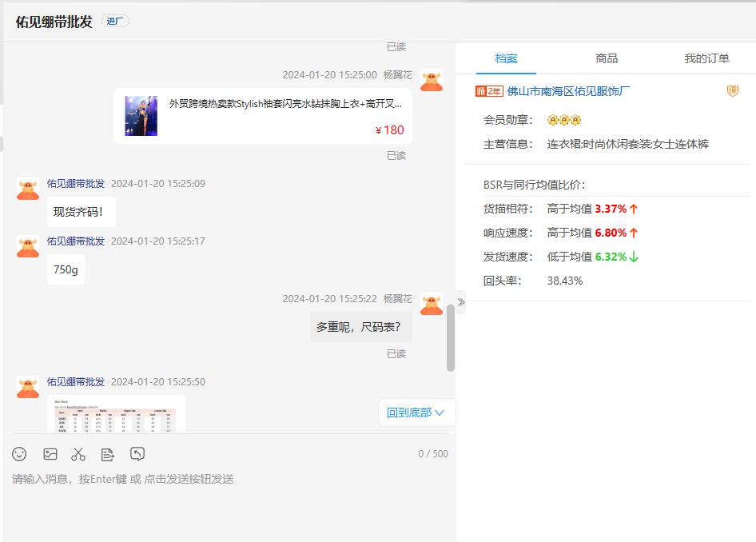Click the gold member medals
Image resolution: width=756 pixels, height=542 pixels.
[563, 120]
